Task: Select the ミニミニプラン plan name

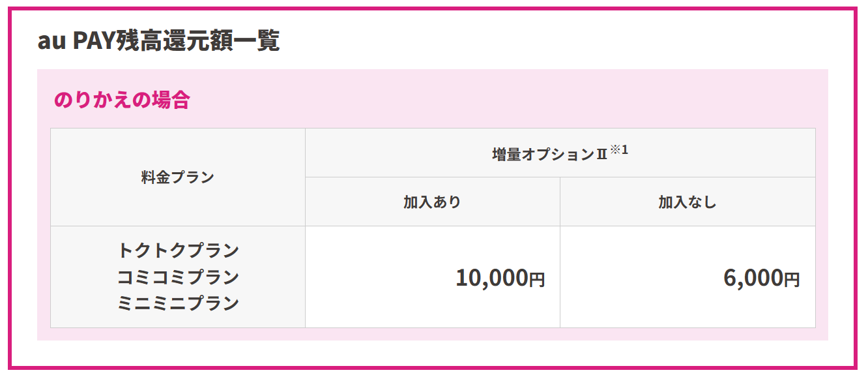Action: [178, 303]
